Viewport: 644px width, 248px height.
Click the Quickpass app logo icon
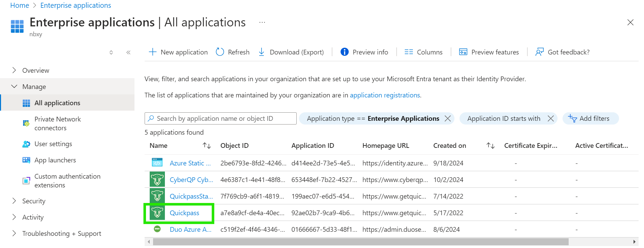point(157,212)
